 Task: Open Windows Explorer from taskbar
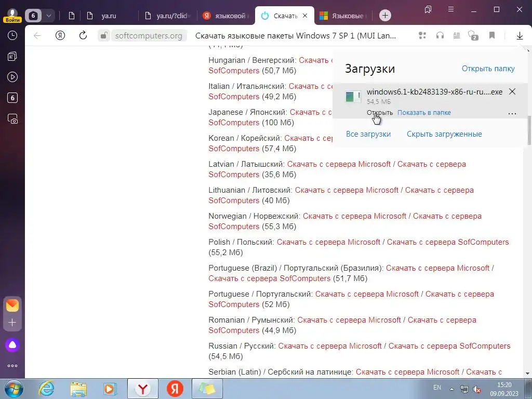pos(78,389)
